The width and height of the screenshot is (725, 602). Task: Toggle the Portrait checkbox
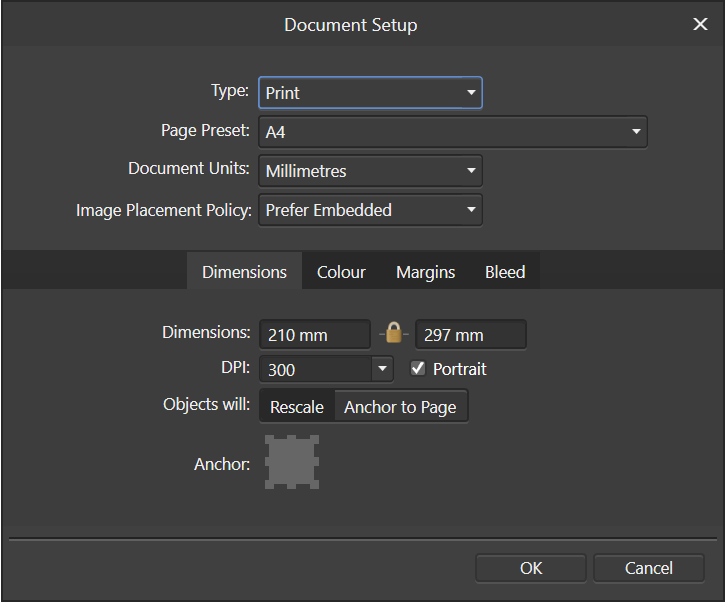tap(418, 369)
